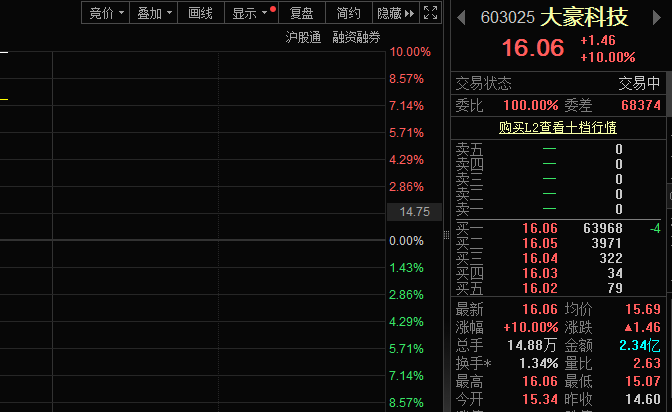Click the 买二 price 16.05
Screen dimensions: 672x412
tap(540, 243)
